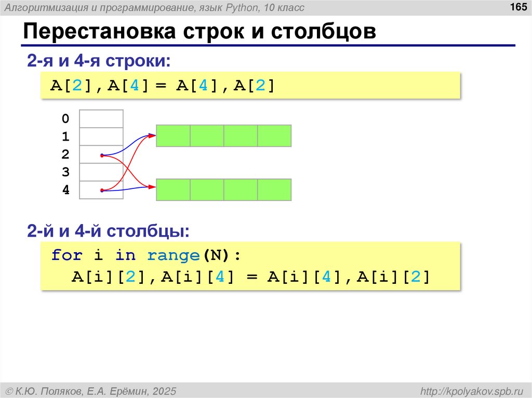Click the array index label 2
The height and width of the screenshot is (398, 532).
pyautogui.click(x=66, y=154)
